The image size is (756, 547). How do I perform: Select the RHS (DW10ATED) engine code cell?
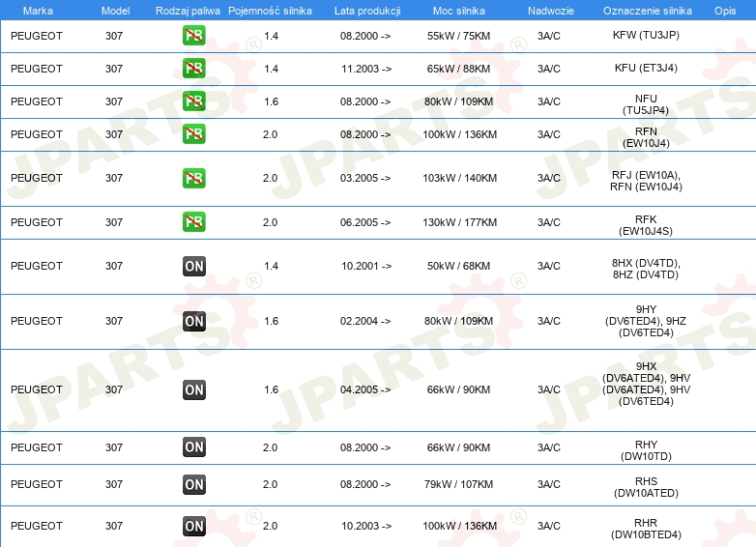pyautogui.click(x=646, y=487)
